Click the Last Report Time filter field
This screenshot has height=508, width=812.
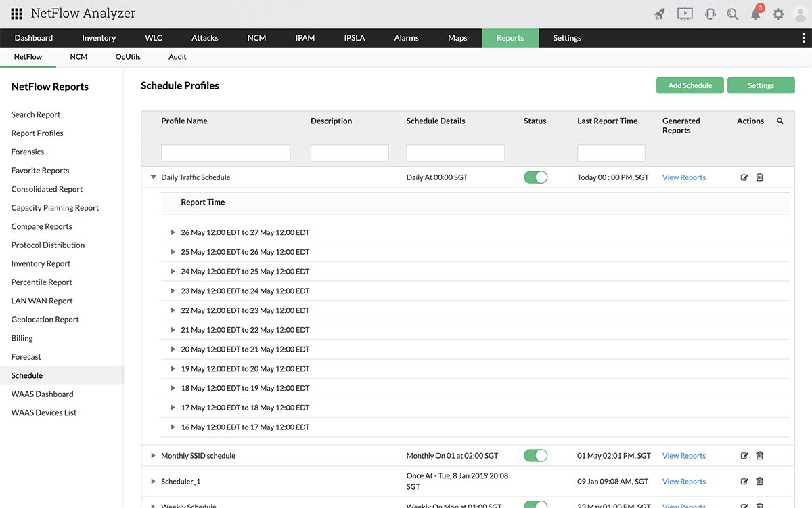(x=611, y=152)
